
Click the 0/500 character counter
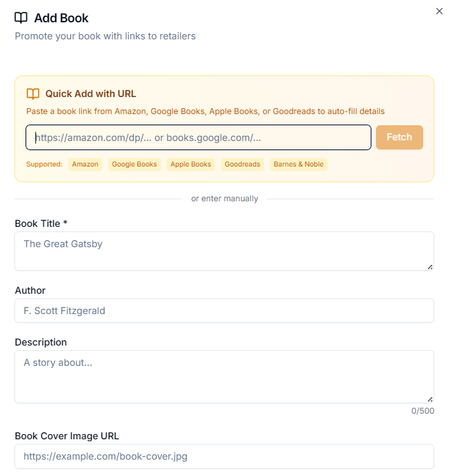click(x=422, y=411)
